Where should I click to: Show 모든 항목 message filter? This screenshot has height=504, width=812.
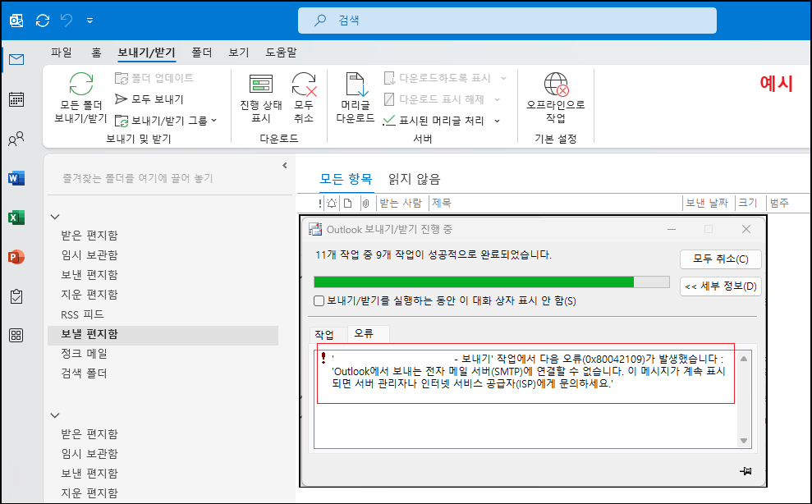(x=346, y=179)
